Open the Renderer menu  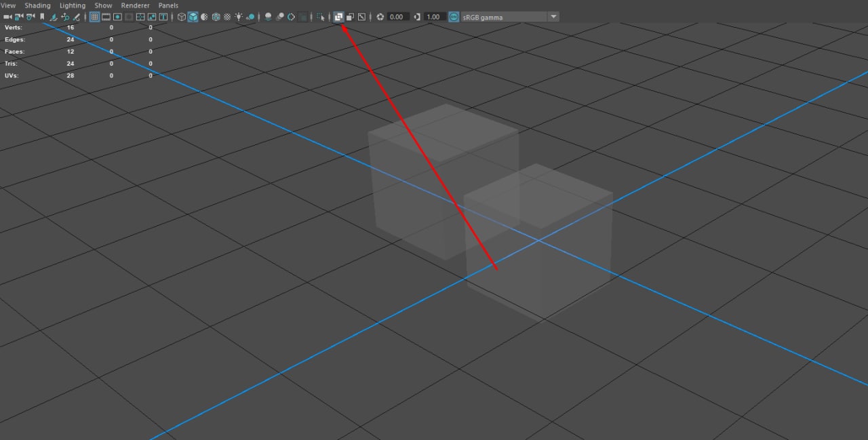pyautogui.click(x=135, y=5)
